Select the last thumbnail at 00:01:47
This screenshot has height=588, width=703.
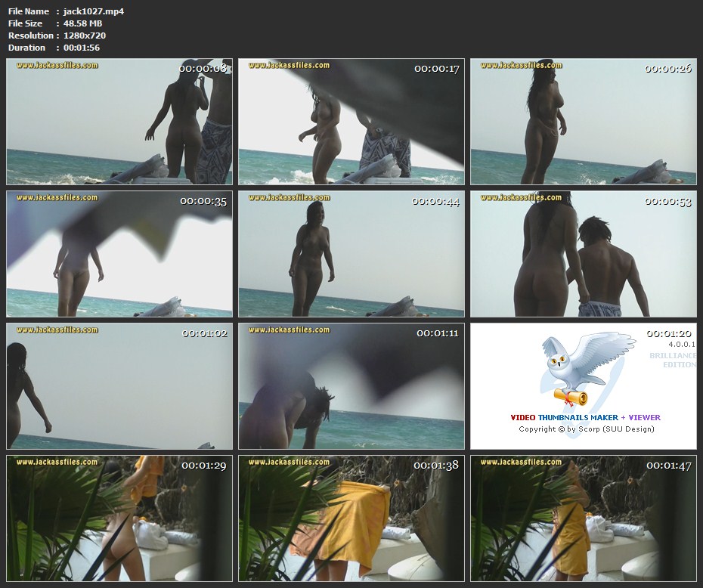point(583,518)
